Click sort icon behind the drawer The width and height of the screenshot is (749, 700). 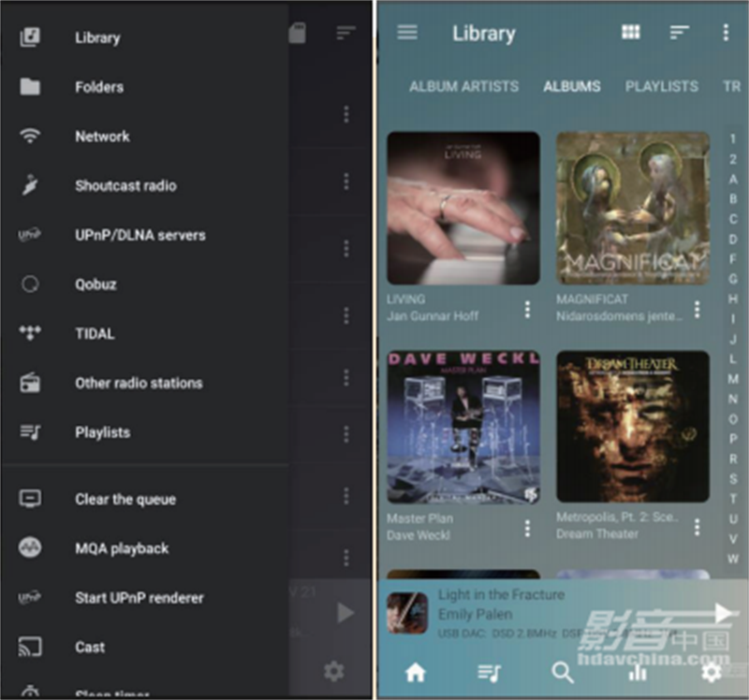tap(345, 33)
